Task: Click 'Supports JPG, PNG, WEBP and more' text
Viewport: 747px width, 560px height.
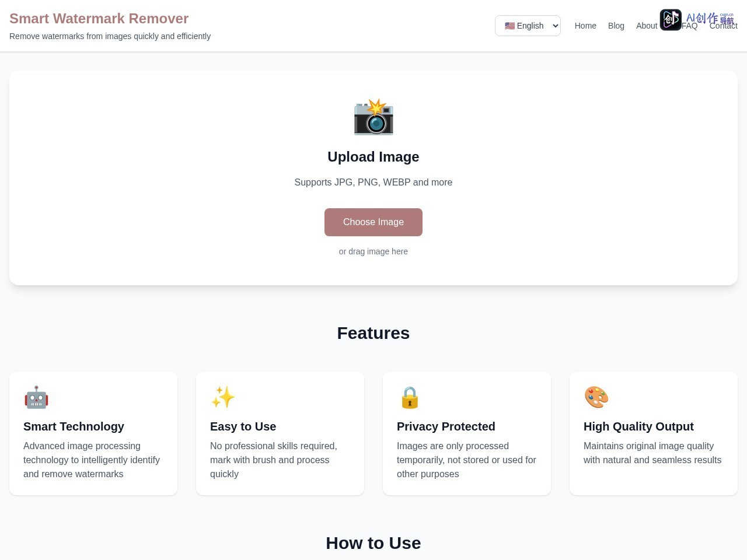Action: (x=373, y=183)
